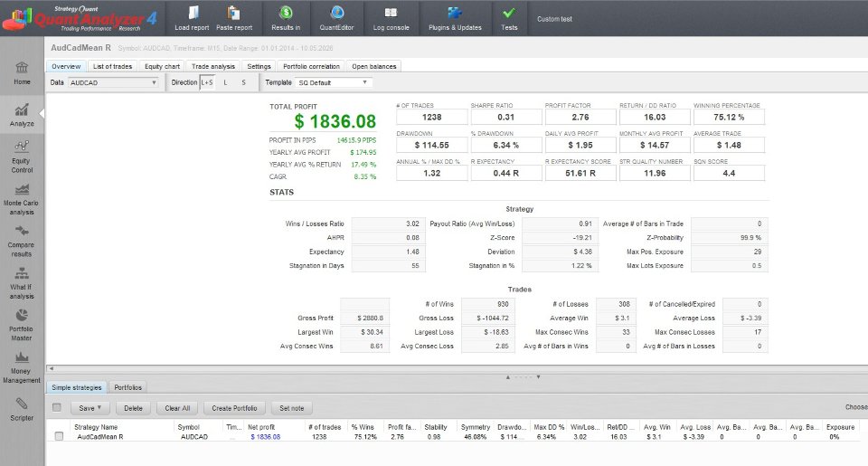The height and width of the screenshot is (466, 868).
Task: Open the Equity chart tab
Action: [x=162, y=66]
